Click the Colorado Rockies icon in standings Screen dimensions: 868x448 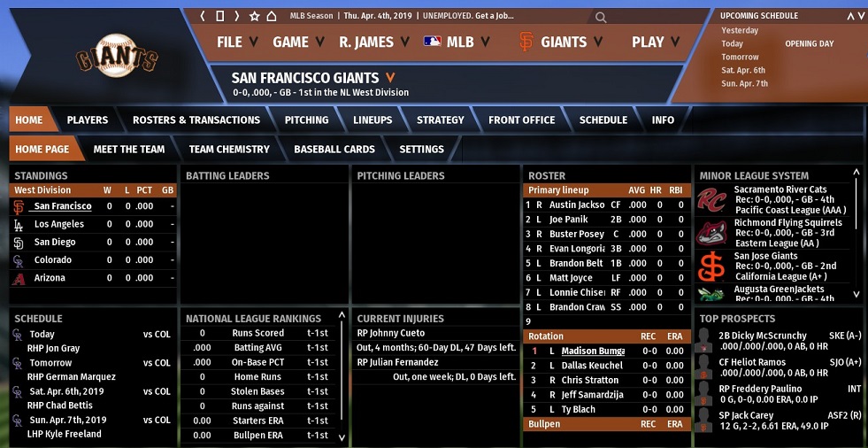tap(19, 261)
